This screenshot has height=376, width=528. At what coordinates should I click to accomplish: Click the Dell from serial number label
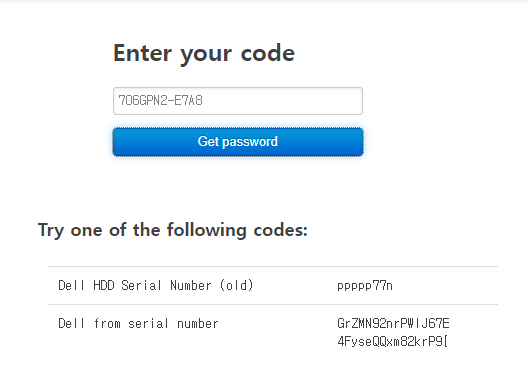coord(138,323)
